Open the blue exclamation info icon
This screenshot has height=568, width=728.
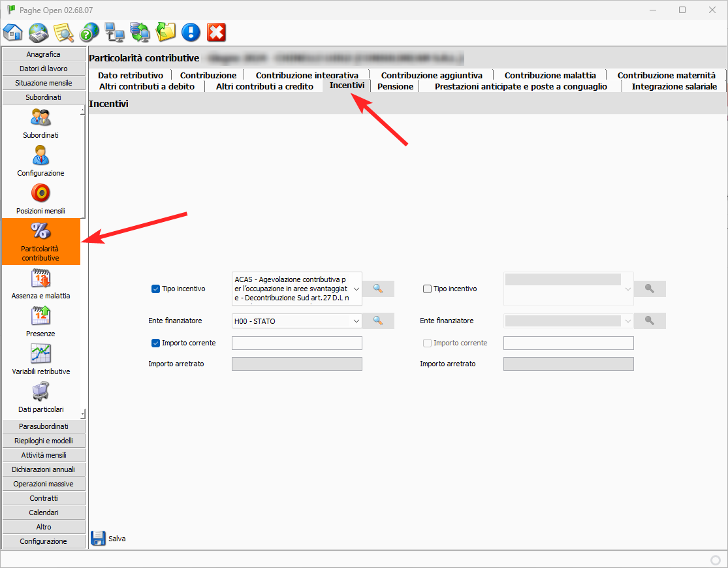pyautogui.click(x=191, y=32)
